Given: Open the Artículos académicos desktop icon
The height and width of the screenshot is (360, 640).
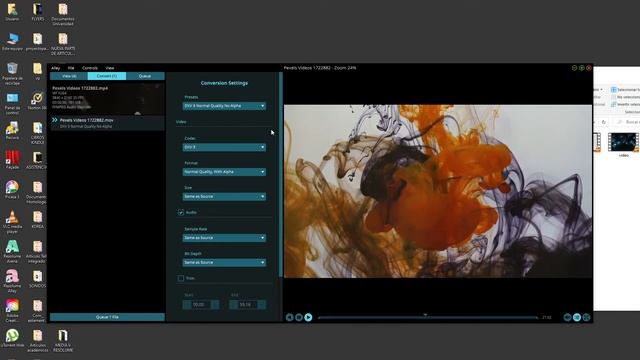Looking at the screenshot, I should tap(38, 341).
